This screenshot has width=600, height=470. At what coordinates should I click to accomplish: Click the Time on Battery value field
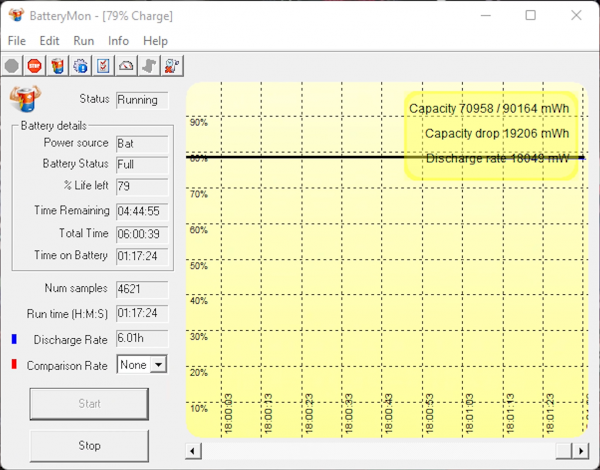click(142, 256)
